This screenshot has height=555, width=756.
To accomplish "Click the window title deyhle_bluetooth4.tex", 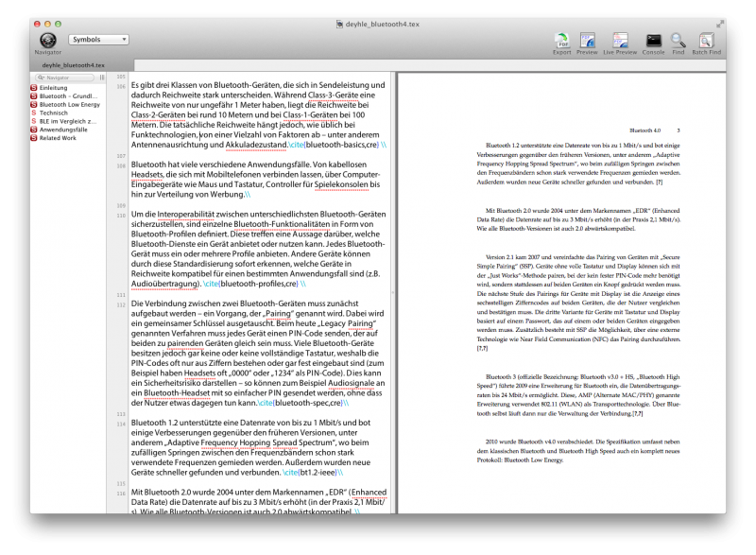I will click(383, 24).
